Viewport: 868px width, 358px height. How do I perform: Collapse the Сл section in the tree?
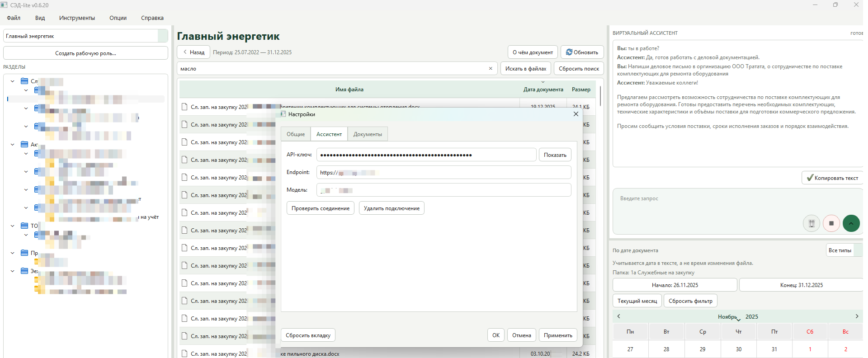[13, 81]
